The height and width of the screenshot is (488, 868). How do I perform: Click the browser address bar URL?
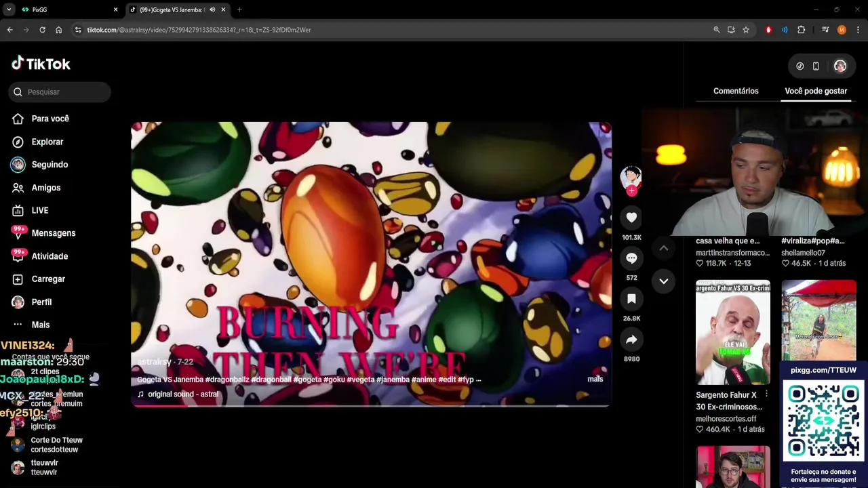pos(199,30)
